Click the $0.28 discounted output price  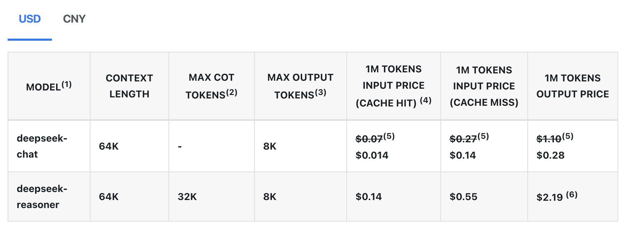coord(550,155)
